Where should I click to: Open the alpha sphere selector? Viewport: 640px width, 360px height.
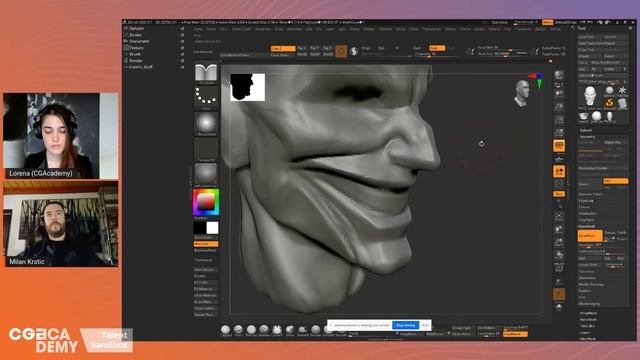(206, 123)
